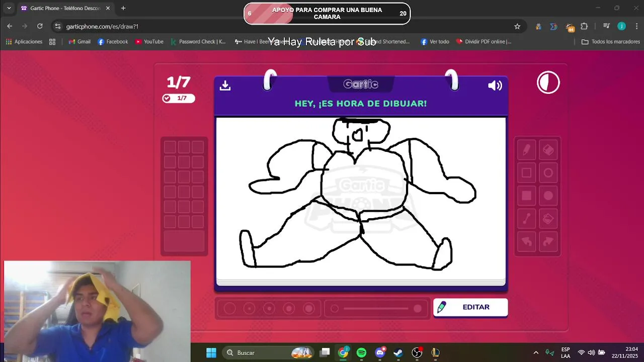Click the 1/7 ready counter badge
This screenshot has width=644, height=362.
coord(179,99)
